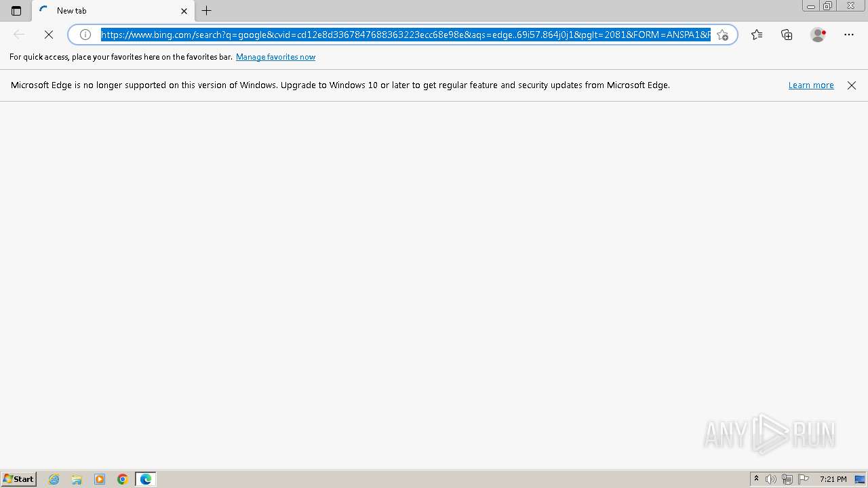Open the Favorites list icon

757,35
